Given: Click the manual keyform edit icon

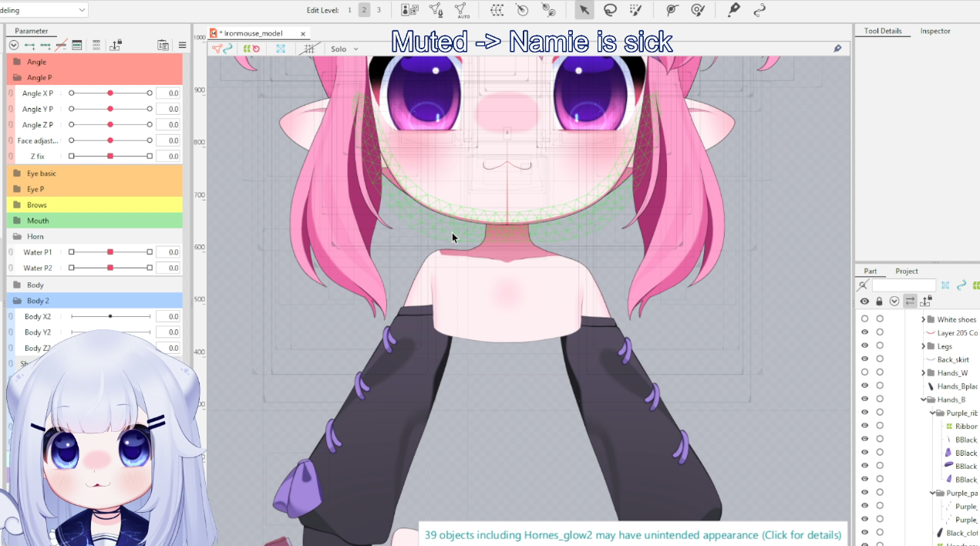Looking at the screenshot, I should coord(77,45).
